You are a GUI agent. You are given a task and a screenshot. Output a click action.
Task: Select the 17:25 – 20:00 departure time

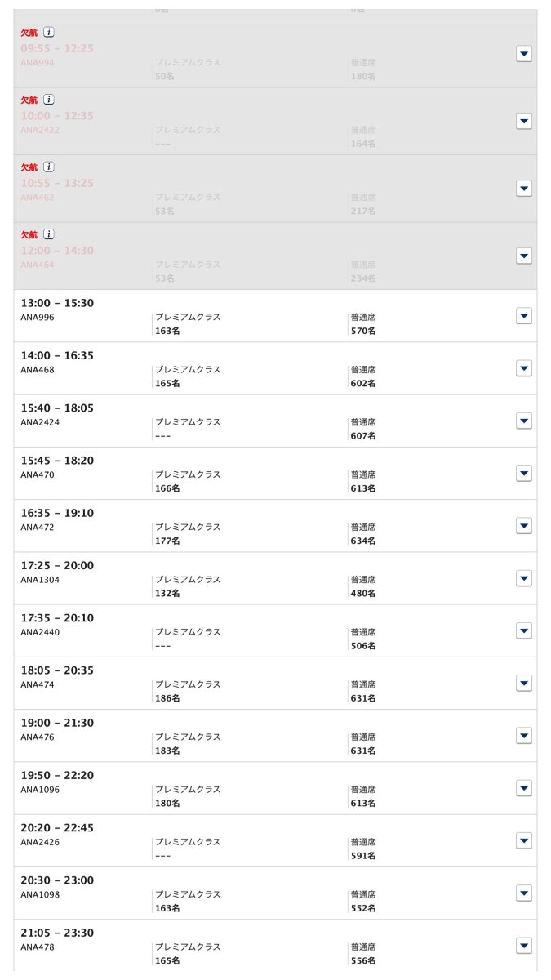click(57, 565)
